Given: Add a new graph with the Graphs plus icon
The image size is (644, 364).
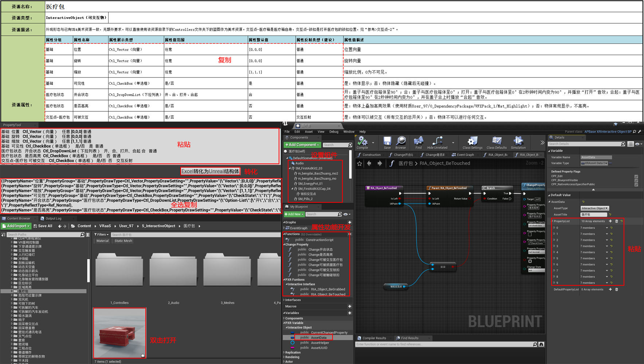Looking at the screenshot, I should tap(350, 222).
